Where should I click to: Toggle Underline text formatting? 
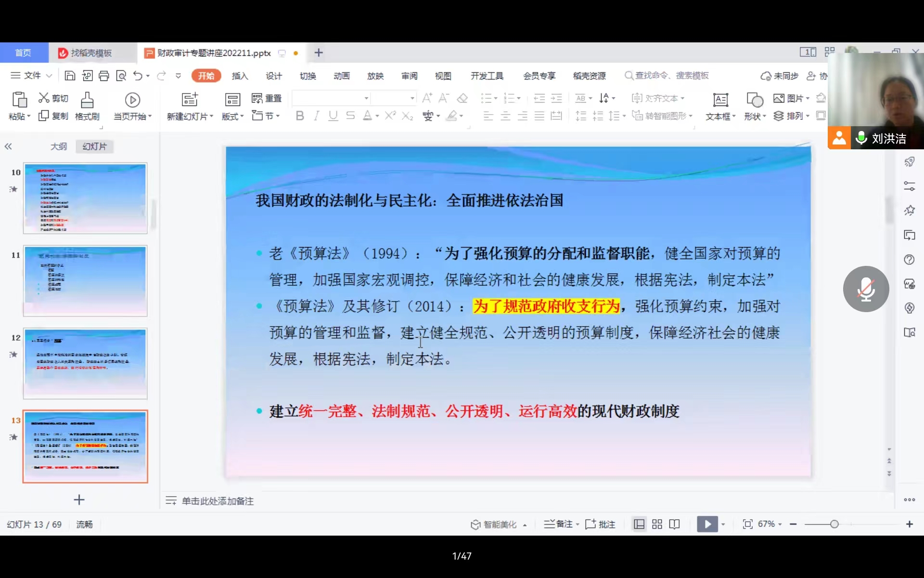(333, 116)
